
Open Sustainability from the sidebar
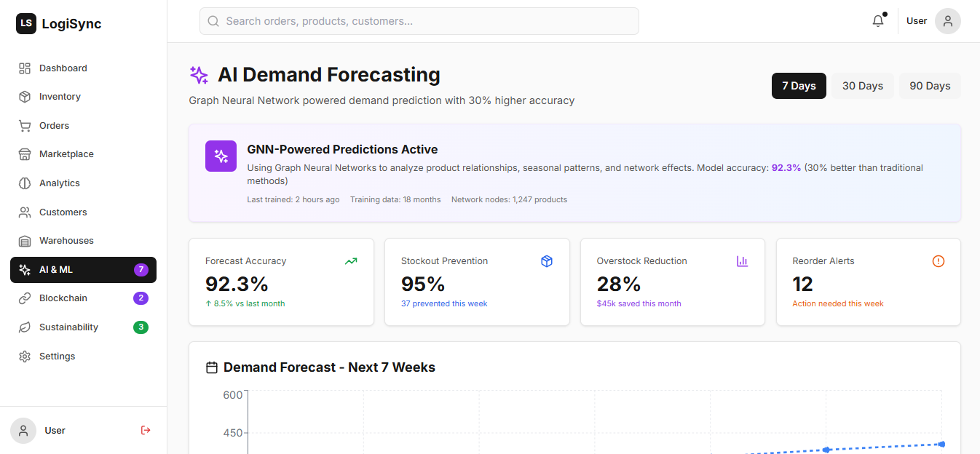(68, 327)
